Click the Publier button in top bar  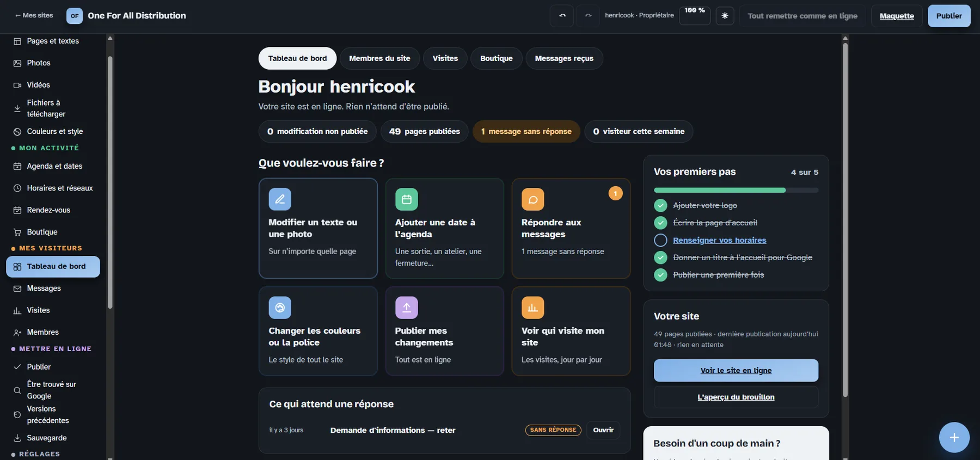pos(949,16)
